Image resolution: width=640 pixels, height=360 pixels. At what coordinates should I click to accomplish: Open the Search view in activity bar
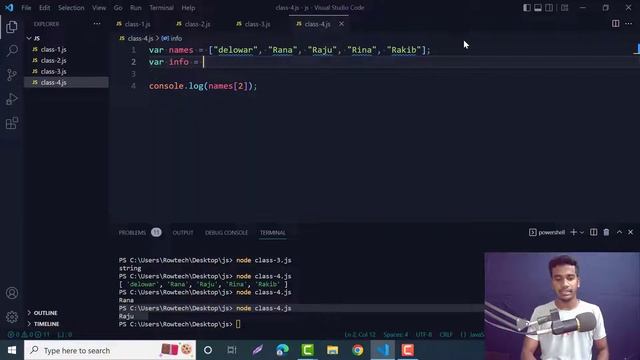(12, 51)
